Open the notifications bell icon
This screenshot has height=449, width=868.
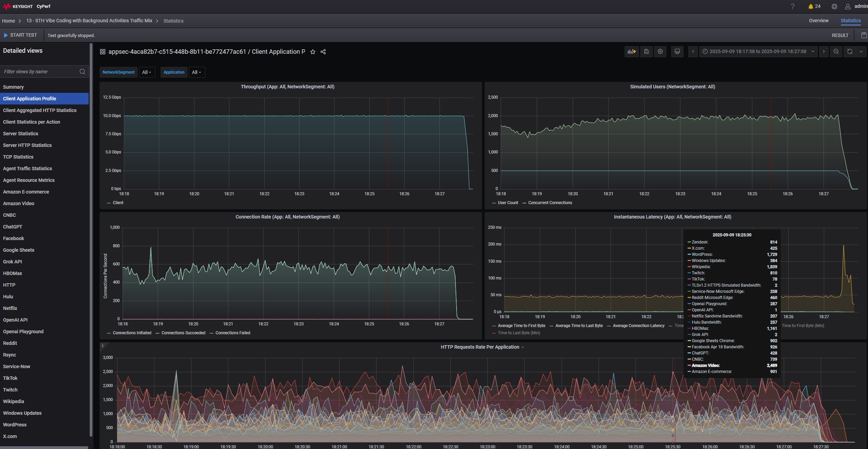tap(810, 7)
